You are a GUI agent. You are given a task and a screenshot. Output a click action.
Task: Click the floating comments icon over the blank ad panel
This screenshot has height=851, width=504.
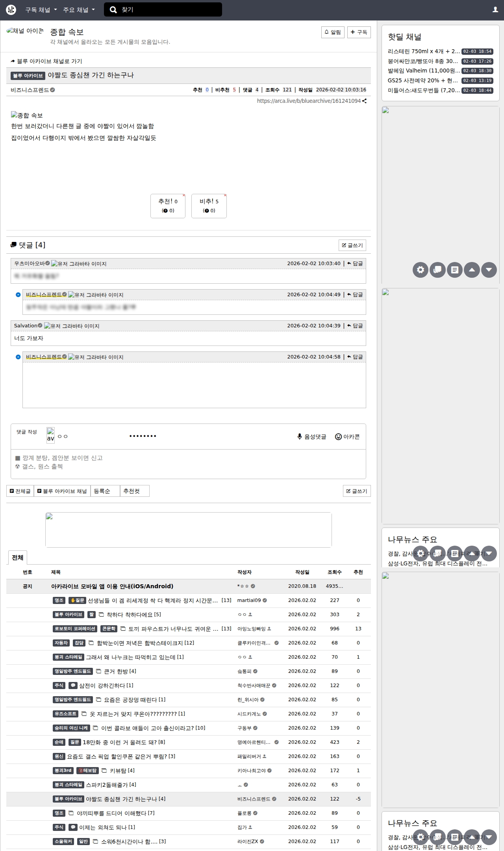pos(437,270)
